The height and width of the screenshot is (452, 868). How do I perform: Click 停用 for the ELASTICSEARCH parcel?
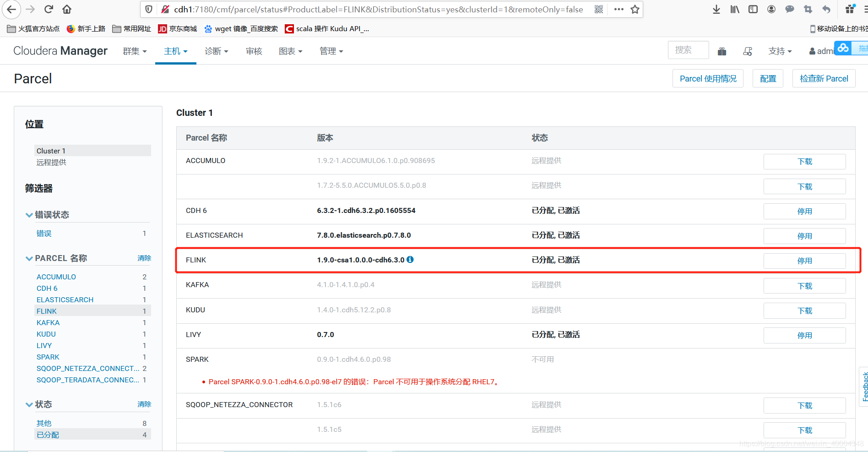click(x=804, y=236)
